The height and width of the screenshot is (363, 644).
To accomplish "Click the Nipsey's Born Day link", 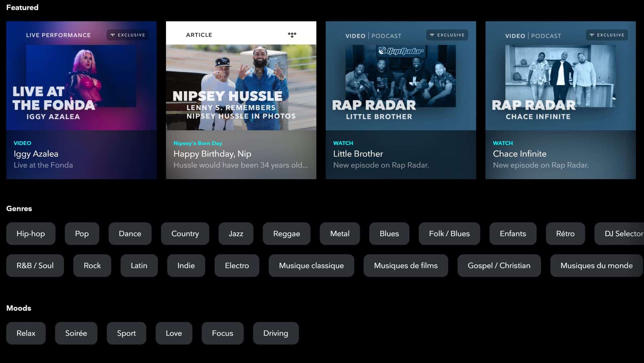I will click(x=197, y=143).
